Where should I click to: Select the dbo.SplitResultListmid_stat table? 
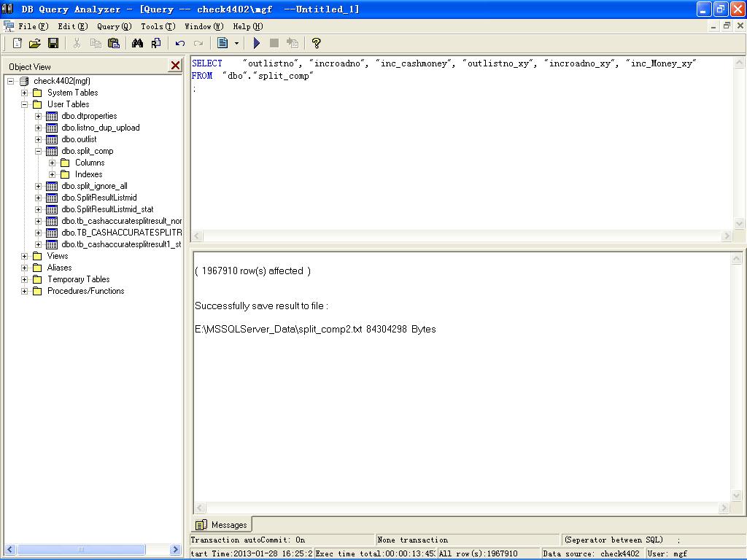pyautogui.click(x=108, y=209)
